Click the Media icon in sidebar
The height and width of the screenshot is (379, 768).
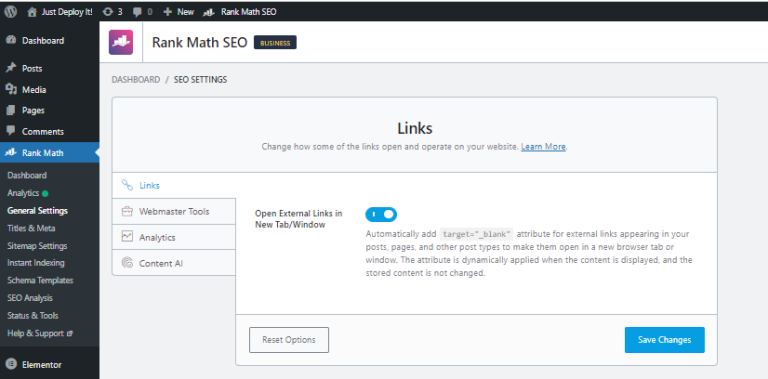point(11,89)
